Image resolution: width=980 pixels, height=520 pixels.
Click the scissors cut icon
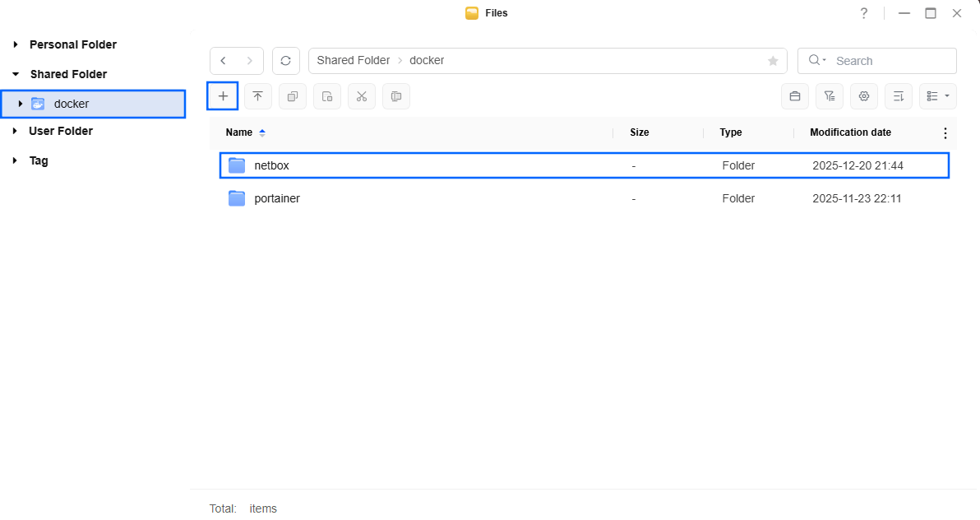[x=361, y=96]
